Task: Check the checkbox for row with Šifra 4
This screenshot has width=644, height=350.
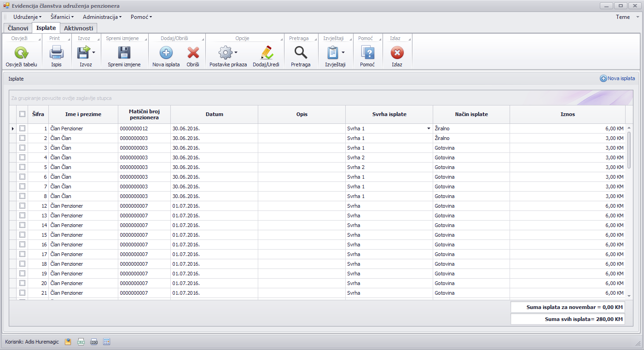Action: (x=22, y=157)
